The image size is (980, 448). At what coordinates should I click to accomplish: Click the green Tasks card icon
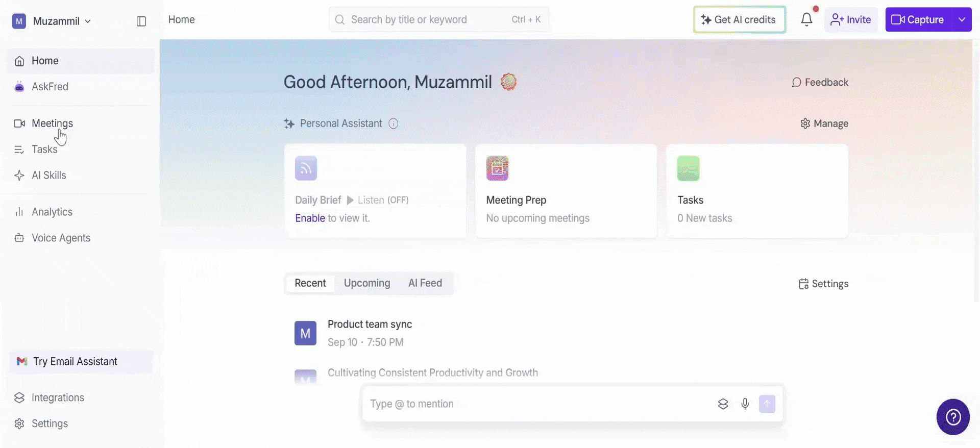tap(688, 168)
